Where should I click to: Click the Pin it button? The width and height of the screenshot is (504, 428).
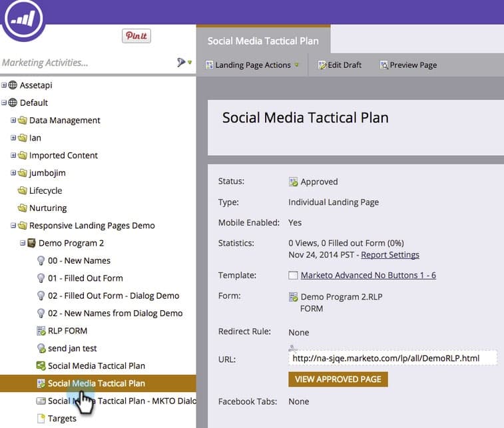136,36
